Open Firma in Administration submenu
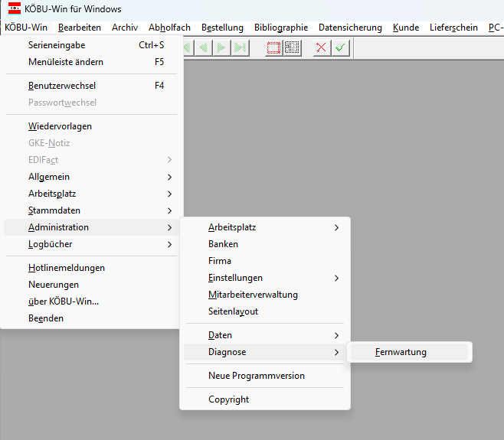Viewport: 504px width, 440px height. (265, 261)
